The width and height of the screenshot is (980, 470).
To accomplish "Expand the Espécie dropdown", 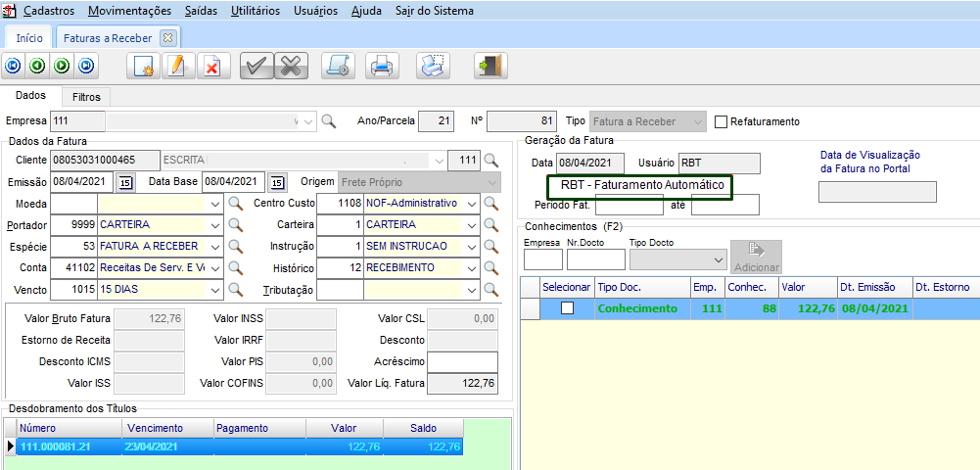I will [x=215, y=247].
